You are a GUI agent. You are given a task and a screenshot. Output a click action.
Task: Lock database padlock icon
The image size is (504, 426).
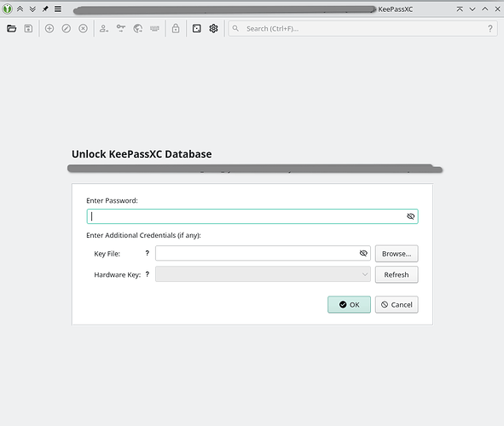(x=176, y=29)
